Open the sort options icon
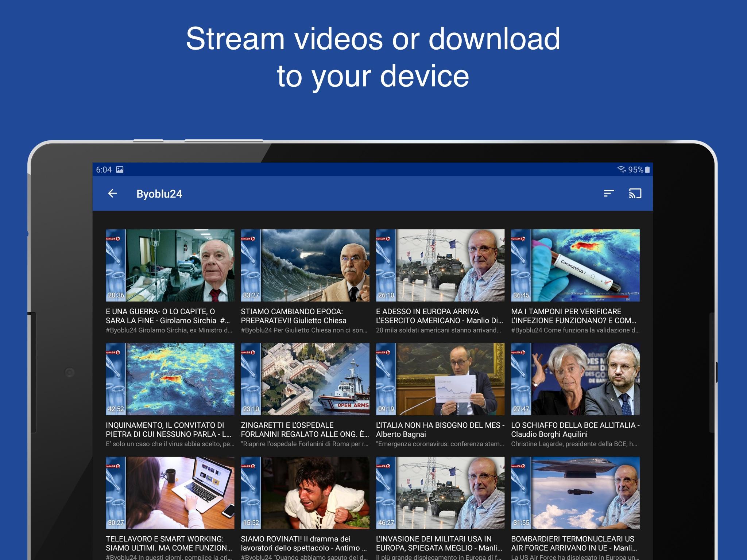This screenshot has height=560, width=747. 608,194
